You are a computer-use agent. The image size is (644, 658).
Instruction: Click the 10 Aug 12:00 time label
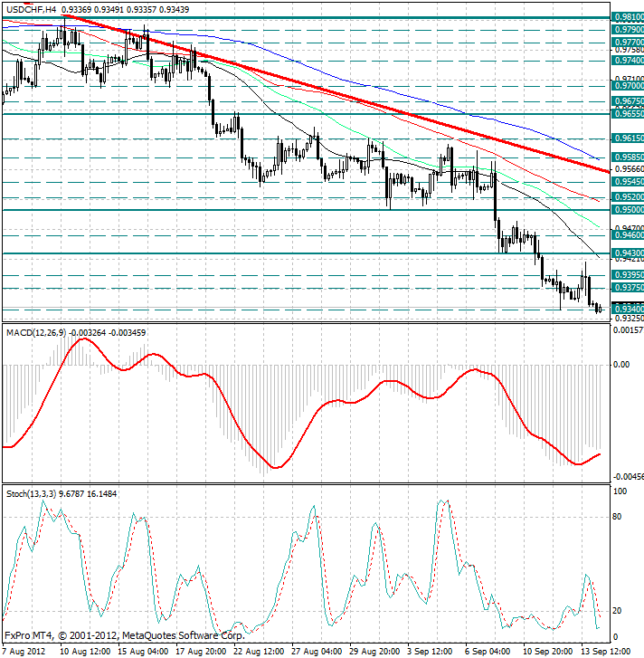pos(85,652)
